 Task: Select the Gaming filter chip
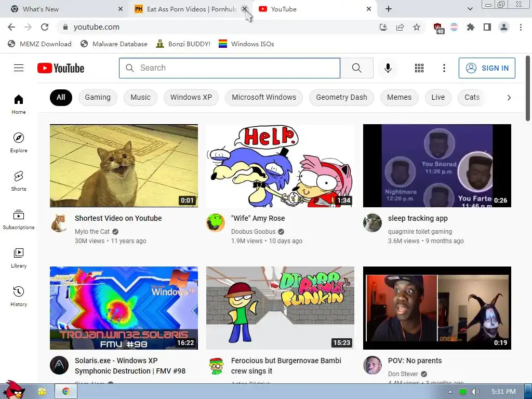pos(98,97)
